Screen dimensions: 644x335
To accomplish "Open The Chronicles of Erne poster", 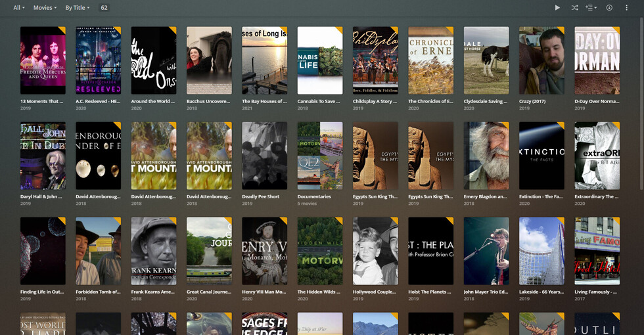I will [x=431, y=60].
